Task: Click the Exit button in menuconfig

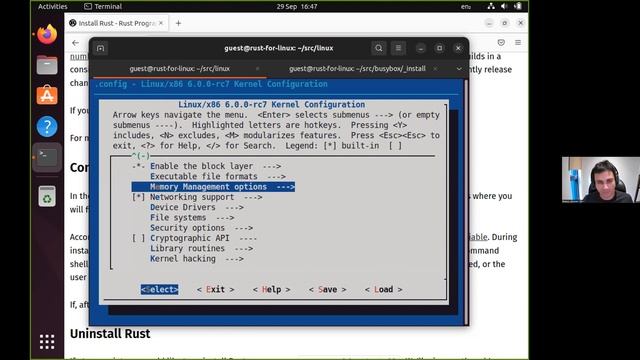Action: (x=216, y=289)
